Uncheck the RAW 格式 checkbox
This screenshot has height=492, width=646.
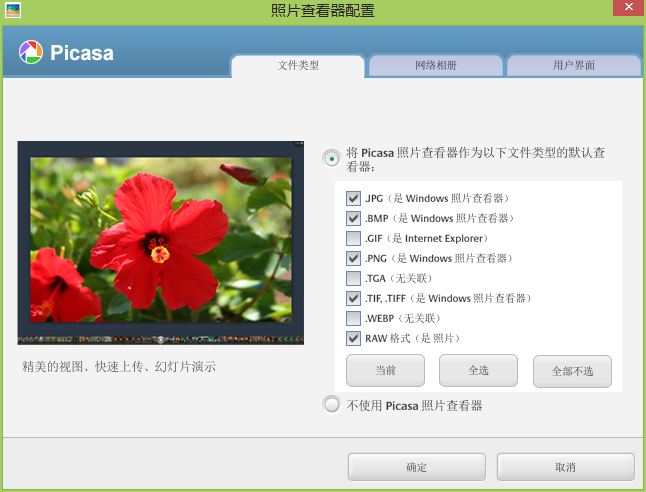click(353, 338)
